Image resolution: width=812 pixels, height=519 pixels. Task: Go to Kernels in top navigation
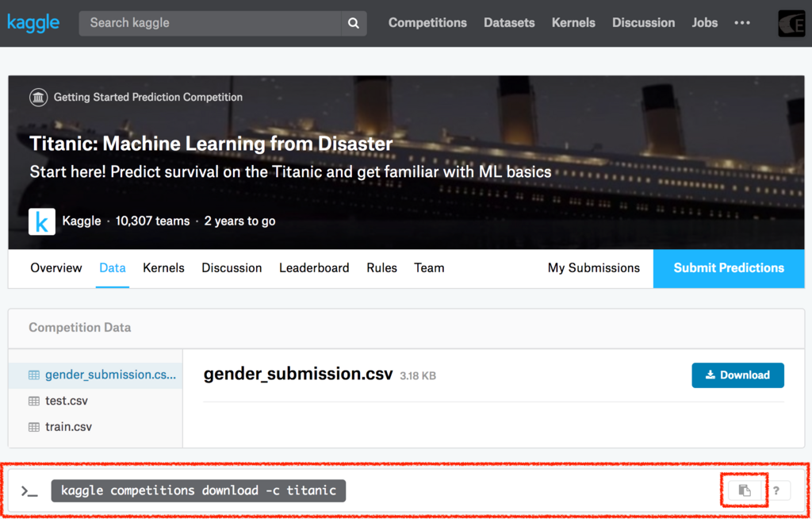tap(573, 23)
